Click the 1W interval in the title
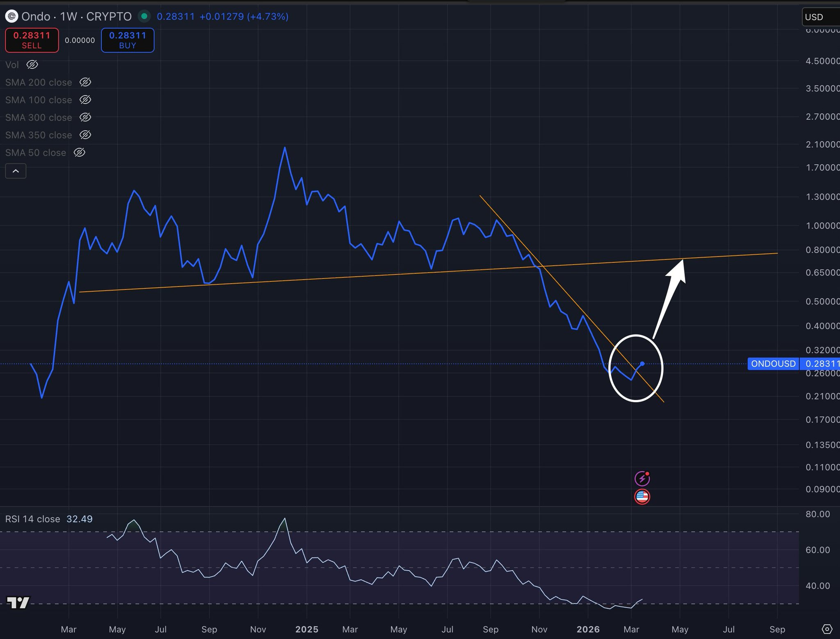Screen dimensions: 840x639 click(68, 16)
